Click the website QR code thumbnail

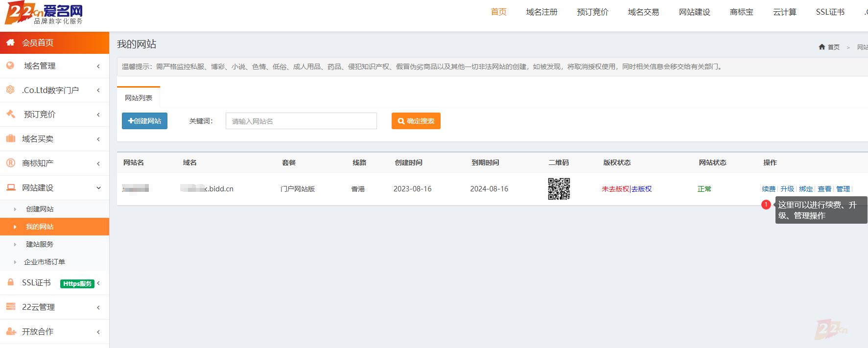point(559,189)
